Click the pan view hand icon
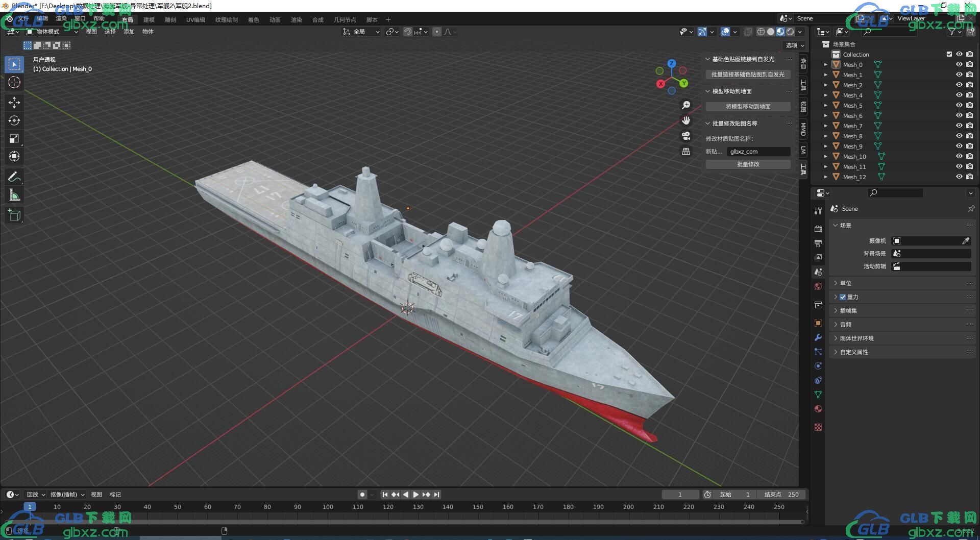This screenshot has height=540, width=980. coord(686,120)
